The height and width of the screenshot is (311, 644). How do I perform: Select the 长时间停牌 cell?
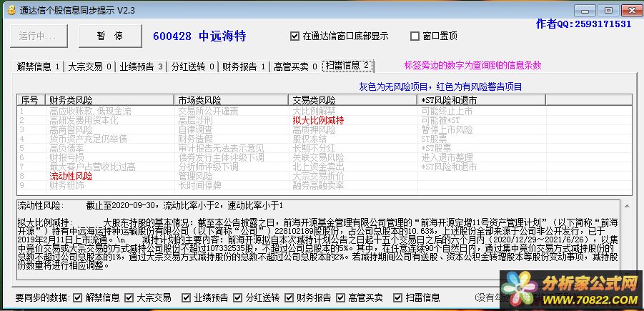tap(199, 186)
